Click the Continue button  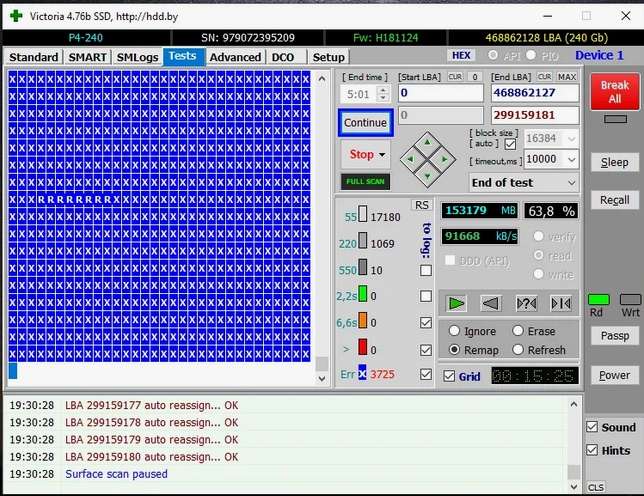click(365, 123)
